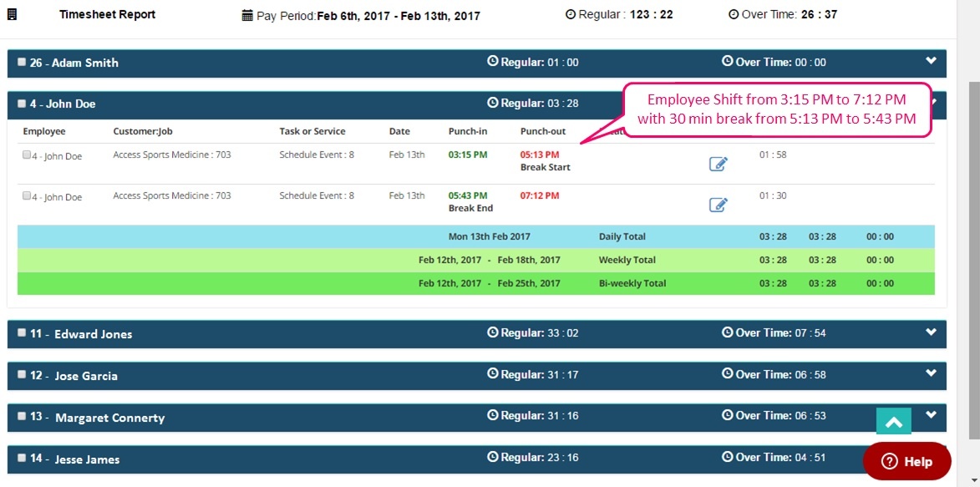Screen dimensions: 980x487
Task: Click the scroll-to-top arrow icon
Action: (x=893, y=422)
